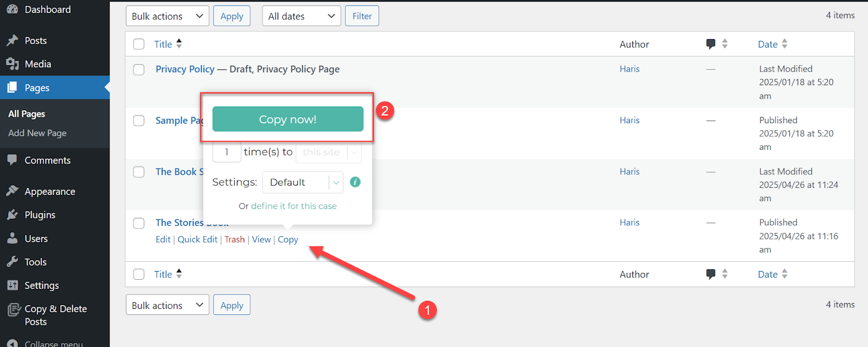Click 'define it for this case' link
This screenshot has height=347, width=868.
coord(293,206)
